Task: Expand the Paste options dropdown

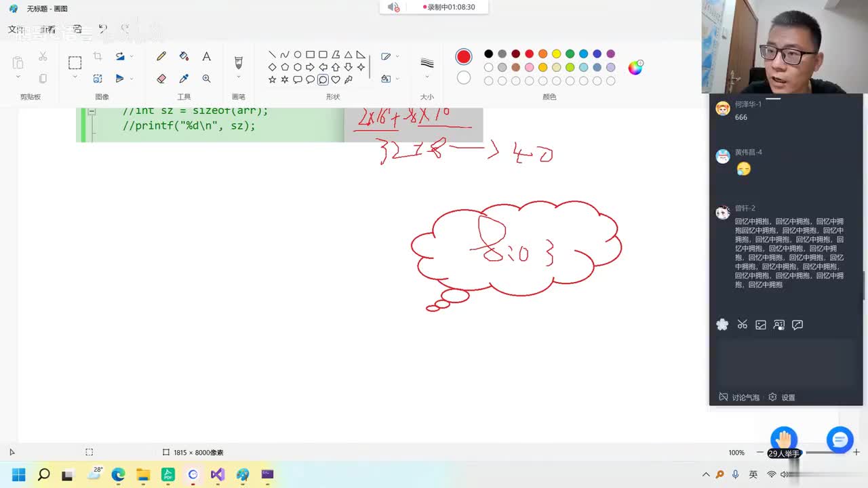Action: (18, 77)
